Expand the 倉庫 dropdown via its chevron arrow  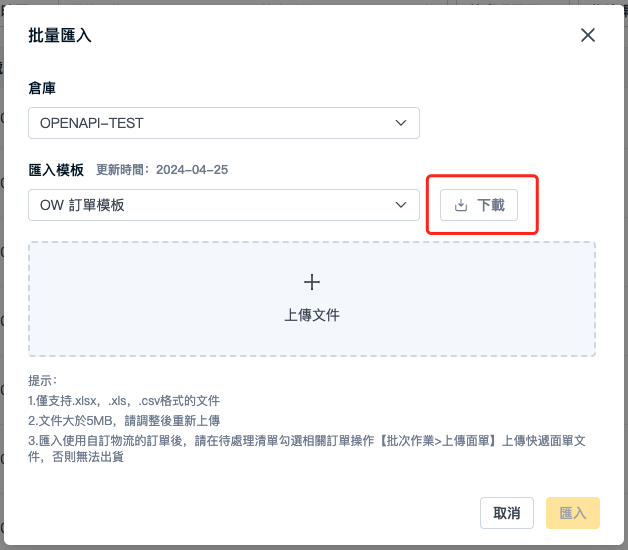coord(401,123)
